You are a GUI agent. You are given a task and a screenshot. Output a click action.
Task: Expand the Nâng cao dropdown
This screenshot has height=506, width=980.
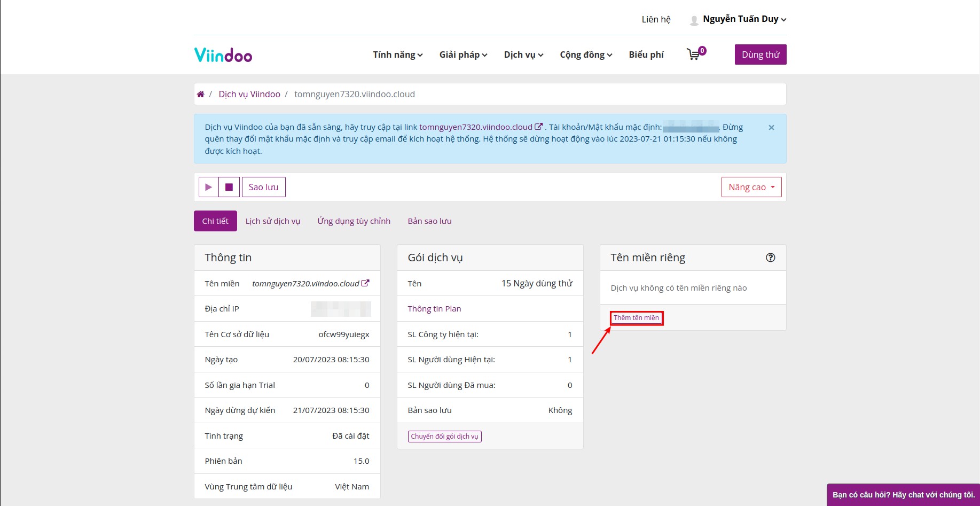point(751,186)
